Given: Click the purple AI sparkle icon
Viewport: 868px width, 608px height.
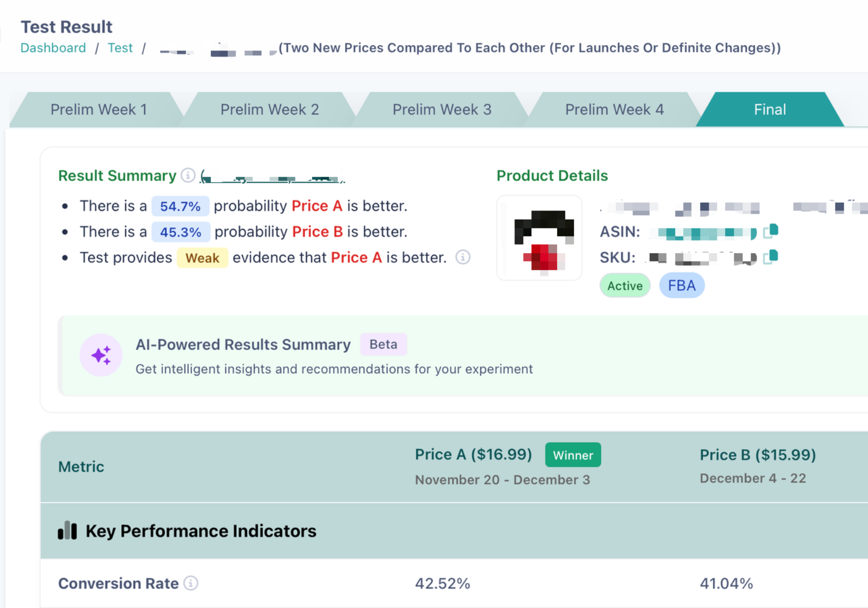Looking at the screenshot, I should (101, 355).
